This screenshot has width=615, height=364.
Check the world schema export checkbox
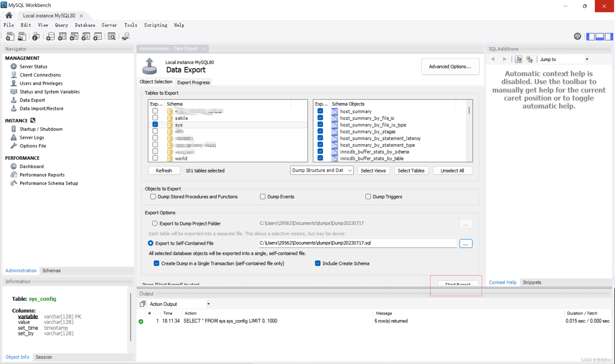pyautogui.click(x=155, y=158)
